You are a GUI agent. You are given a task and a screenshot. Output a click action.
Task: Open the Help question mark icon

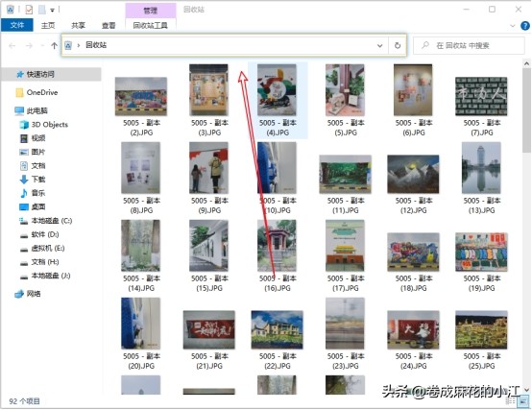click(525, 26)
